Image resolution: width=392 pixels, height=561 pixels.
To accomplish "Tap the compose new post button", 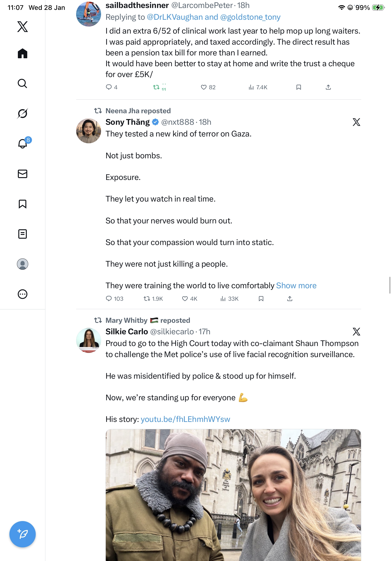I will [23, 534].
